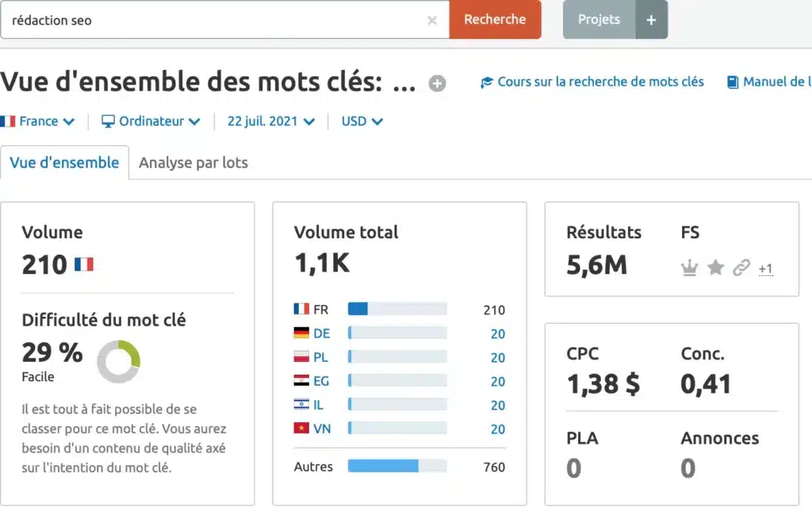Click the French flag beside volume 210

83,264
